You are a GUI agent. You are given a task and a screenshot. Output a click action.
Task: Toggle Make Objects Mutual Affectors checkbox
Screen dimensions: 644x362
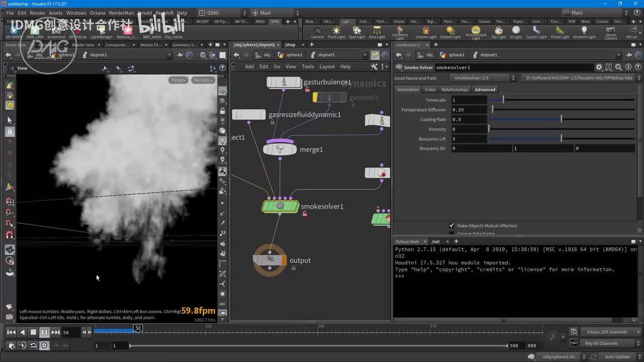tap(451, 226)
